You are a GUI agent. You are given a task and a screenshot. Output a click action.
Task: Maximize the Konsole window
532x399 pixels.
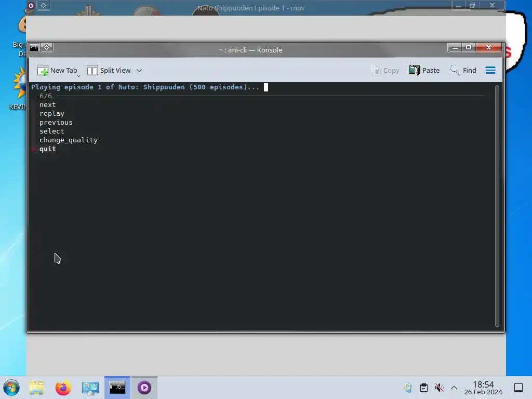(469, 48)
